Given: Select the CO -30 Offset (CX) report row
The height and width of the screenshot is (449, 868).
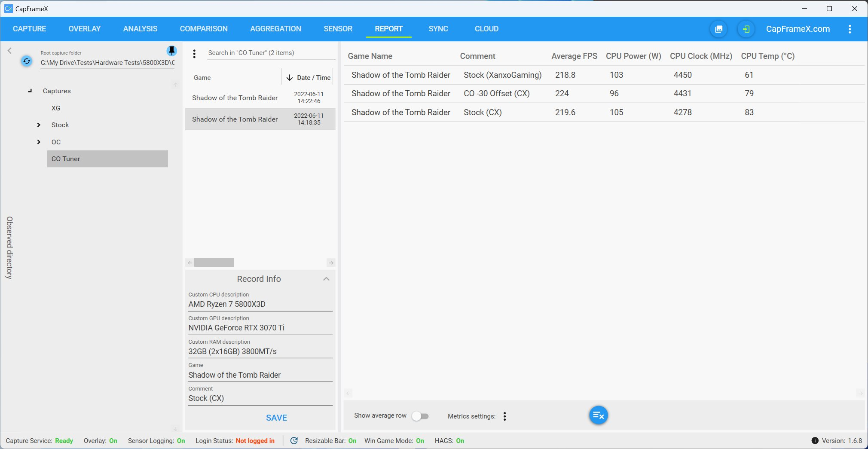Looking at the screenshot, I should tap(604, 93).
